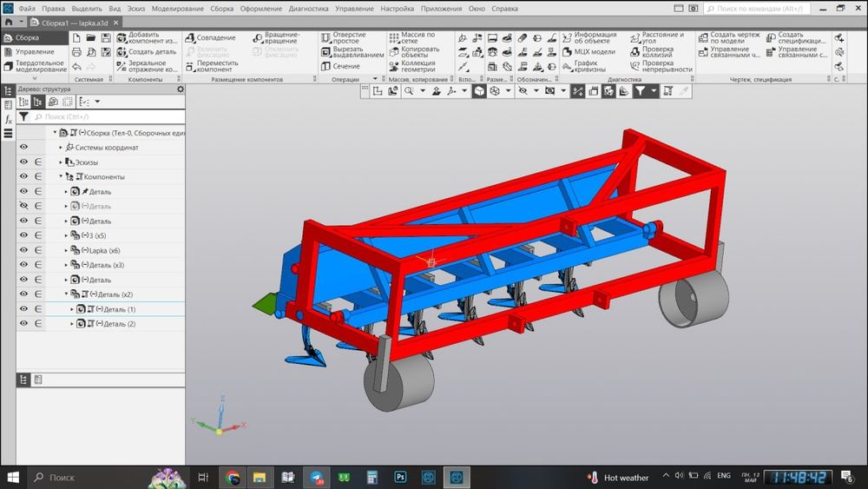Collapse the Компоненты tree node
This screenshot has width=868, height=489.
tap(61, 176)
